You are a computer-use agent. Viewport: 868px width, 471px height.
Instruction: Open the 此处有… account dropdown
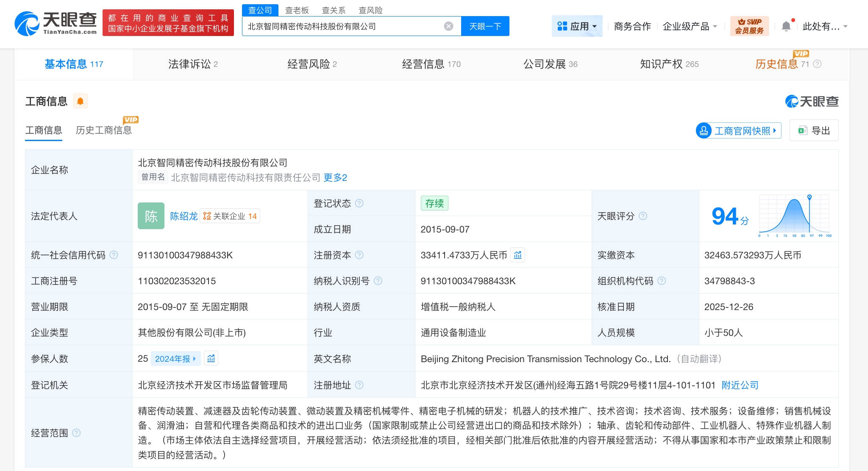coord(824,26)
